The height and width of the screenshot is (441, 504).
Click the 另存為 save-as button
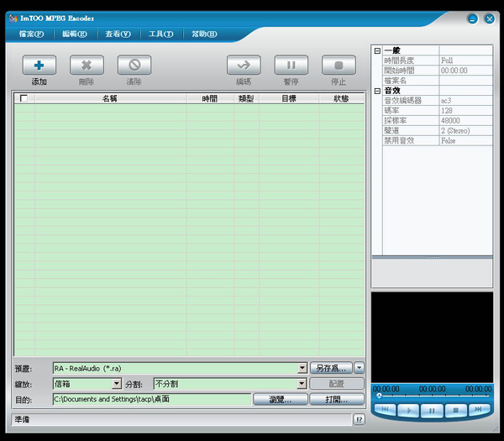[331, 368]
